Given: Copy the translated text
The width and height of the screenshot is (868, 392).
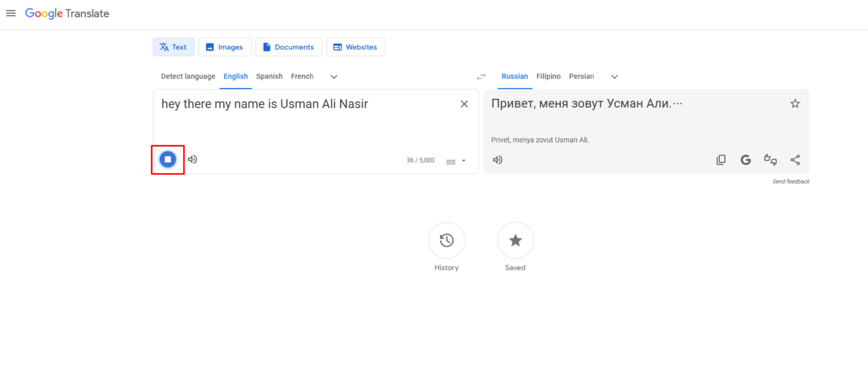Looking at the screenshot, I should click(x=721, y=160).
